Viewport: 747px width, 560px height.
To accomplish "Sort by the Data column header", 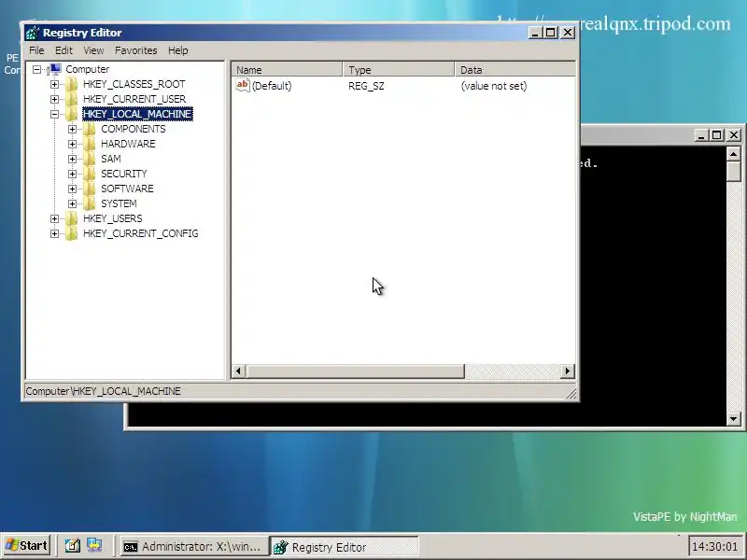I will tap(515, 69).
